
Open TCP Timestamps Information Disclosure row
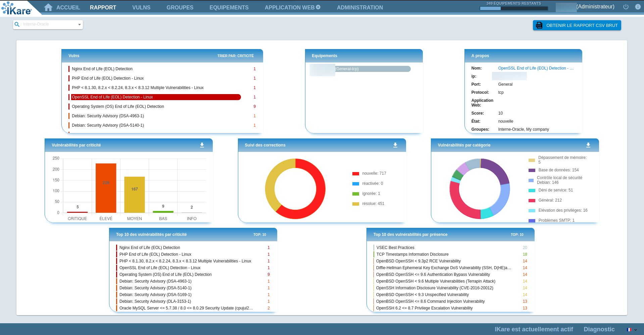point(450,254)
